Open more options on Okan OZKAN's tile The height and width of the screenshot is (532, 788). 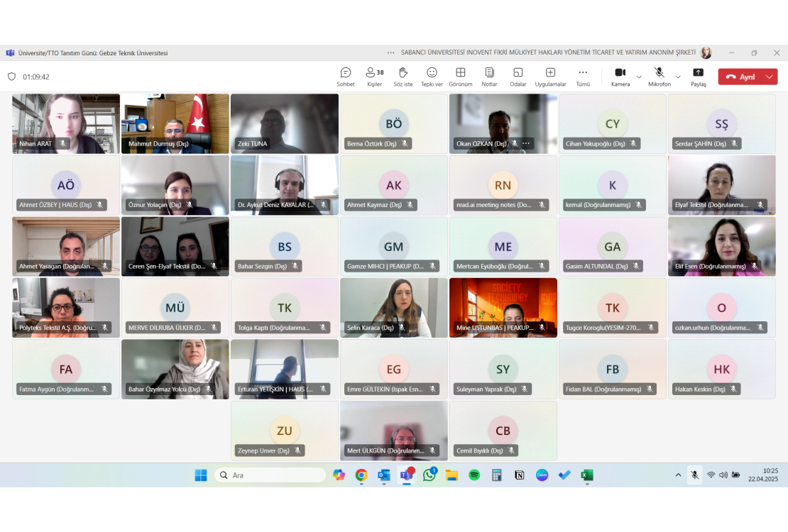[x=526, y=143]
